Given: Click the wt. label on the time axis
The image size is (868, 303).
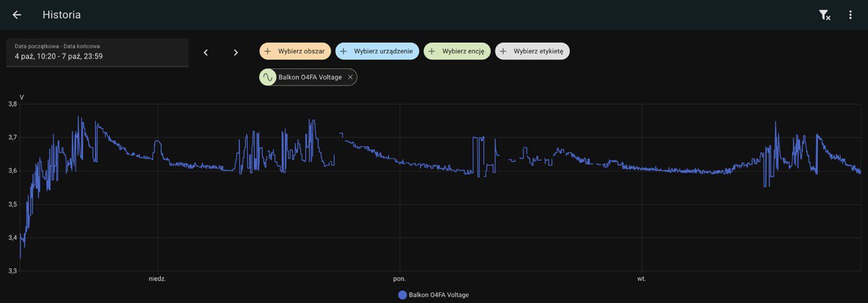Looking at the screenshot, I should tap(642, 279).
